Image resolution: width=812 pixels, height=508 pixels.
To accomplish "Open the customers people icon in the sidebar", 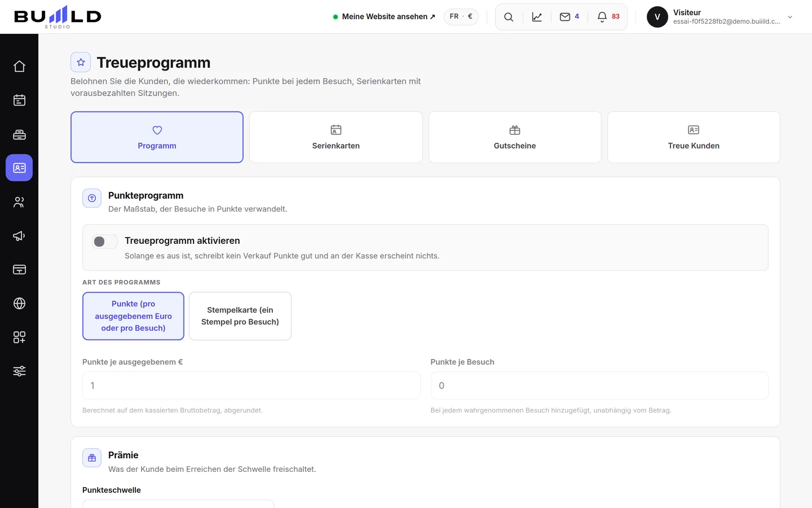I will (x=19, y=202).
